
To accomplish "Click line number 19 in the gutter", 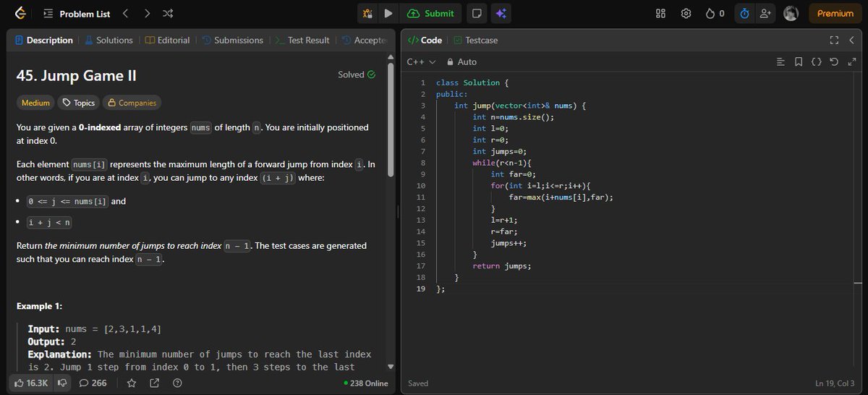I will 420,289.
